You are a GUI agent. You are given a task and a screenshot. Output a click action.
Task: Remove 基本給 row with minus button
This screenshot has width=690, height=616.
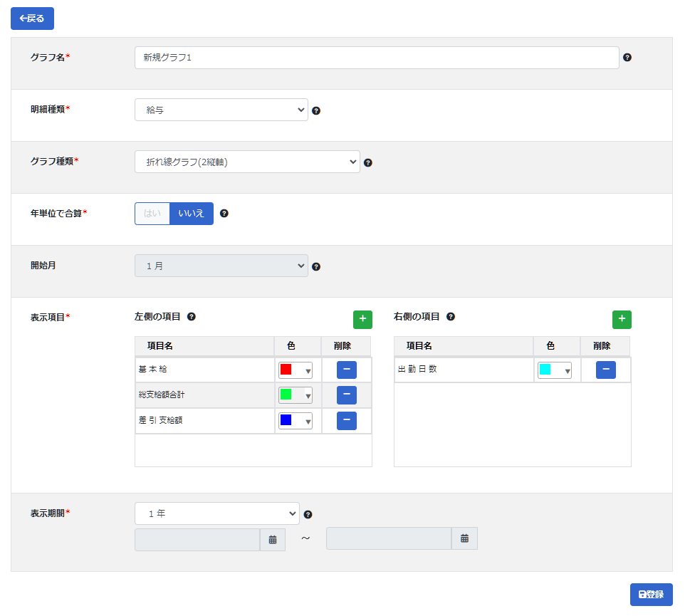coord(346,370)
